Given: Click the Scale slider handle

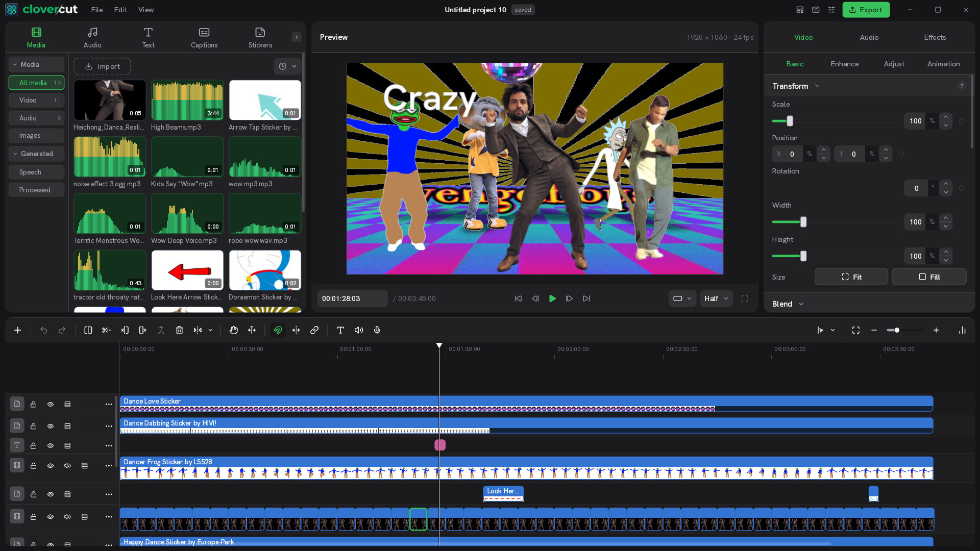Looking at the screenshot, I should coord(790,121).
